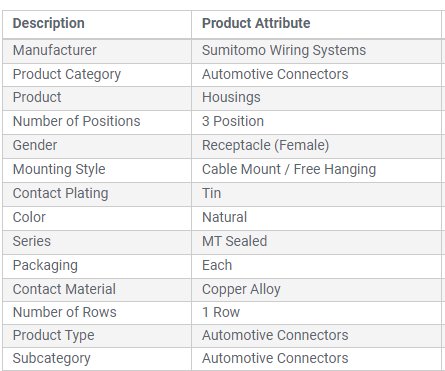Click the Mounting Style label
The height and width of the screenshot is (371, 445).
pos(59,170)
